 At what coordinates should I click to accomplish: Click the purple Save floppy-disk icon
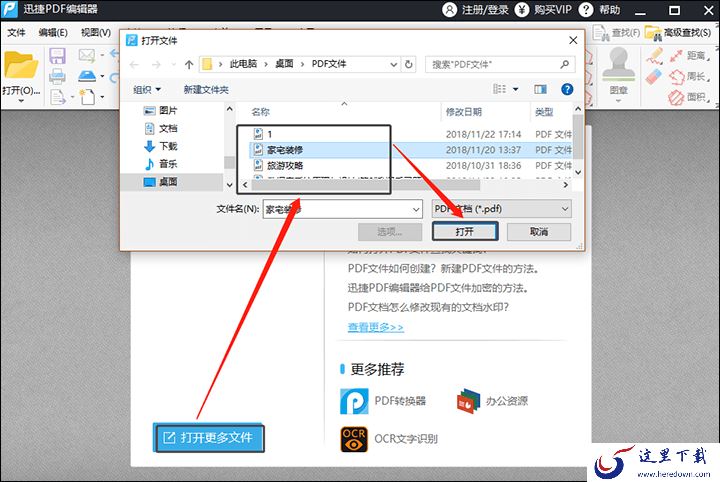point(57,56)
